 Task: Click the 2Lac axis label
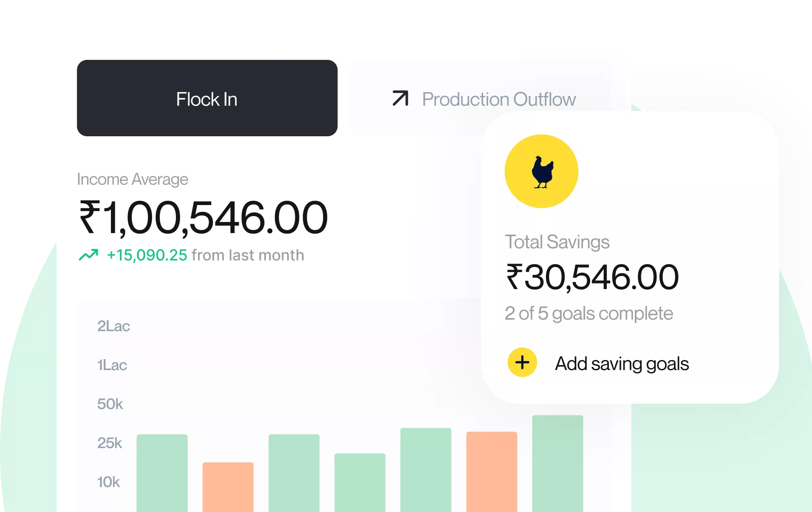[x=113, y=326]
